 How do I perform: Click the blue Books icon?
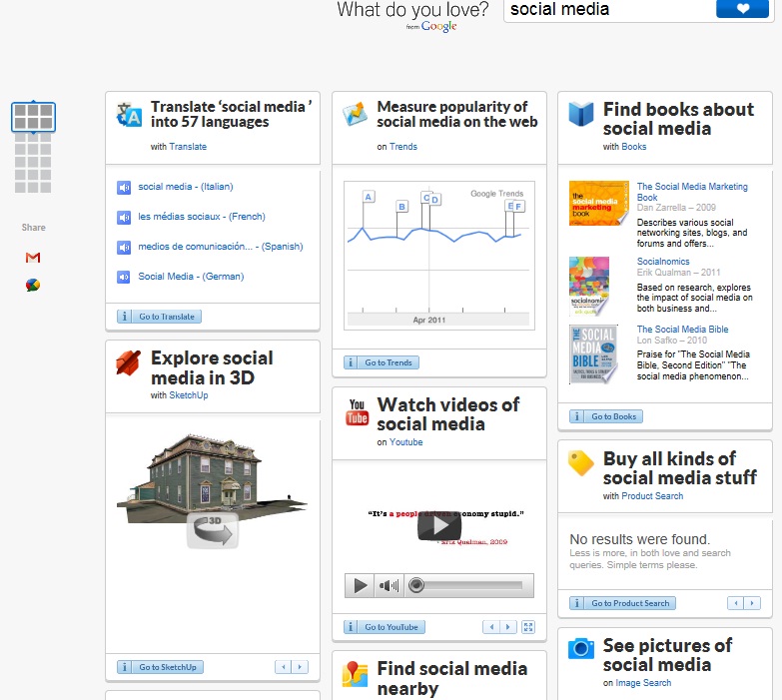[x=581, y=114]
